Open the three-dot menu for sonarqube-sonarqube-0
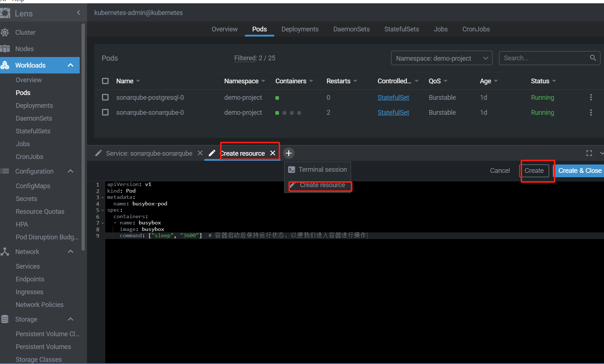 point(591,113)
